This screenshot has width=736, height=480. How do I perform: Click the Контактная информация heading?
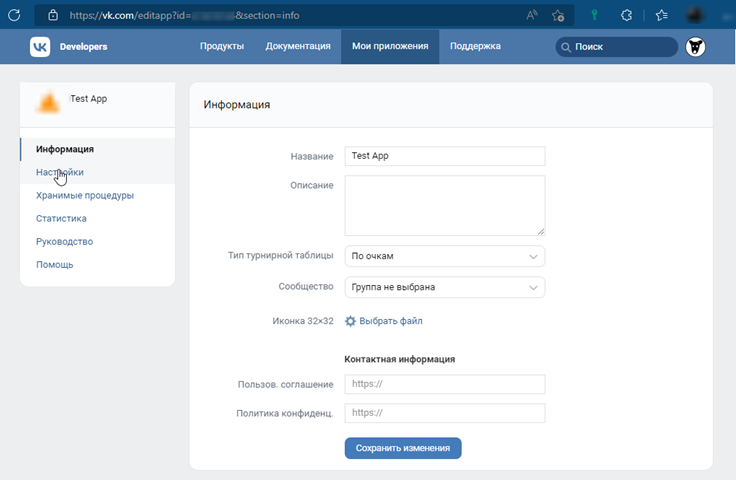(400, 359)
